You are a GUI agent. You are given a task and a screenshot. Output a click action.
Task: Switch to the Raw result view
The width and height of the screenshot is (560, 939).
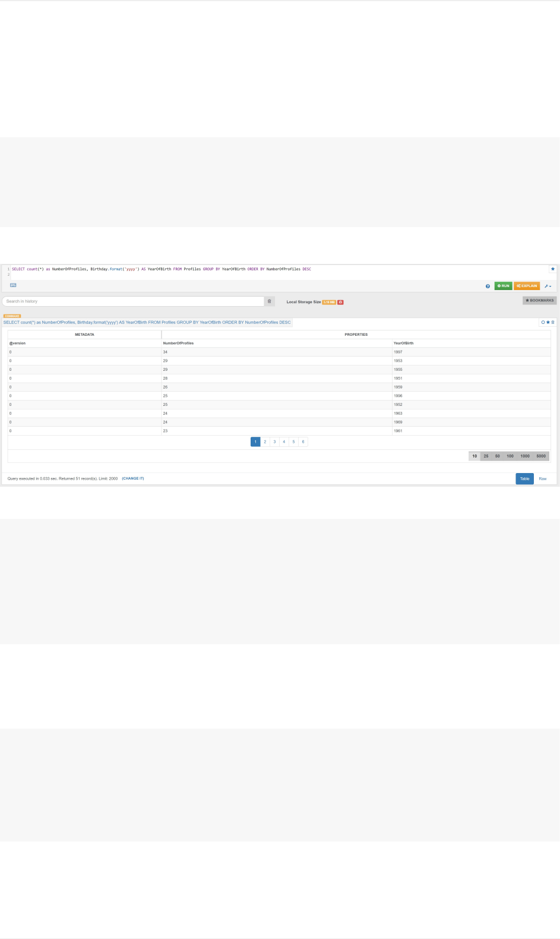[543, 478]
